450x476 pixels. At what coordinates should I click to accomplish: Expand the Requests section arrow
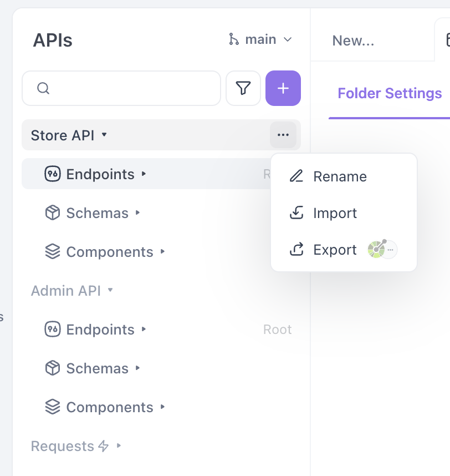pos(119,445)
